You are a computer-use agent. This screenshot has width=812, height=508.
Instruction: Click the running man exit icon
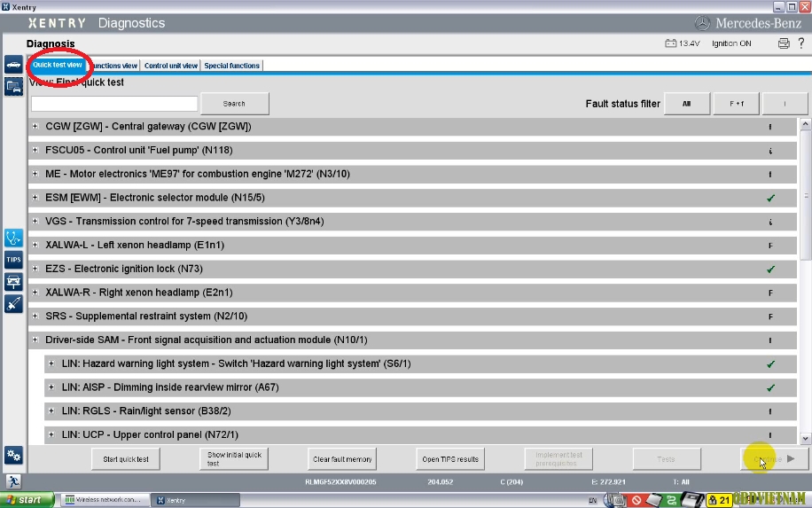click(13, 481)
